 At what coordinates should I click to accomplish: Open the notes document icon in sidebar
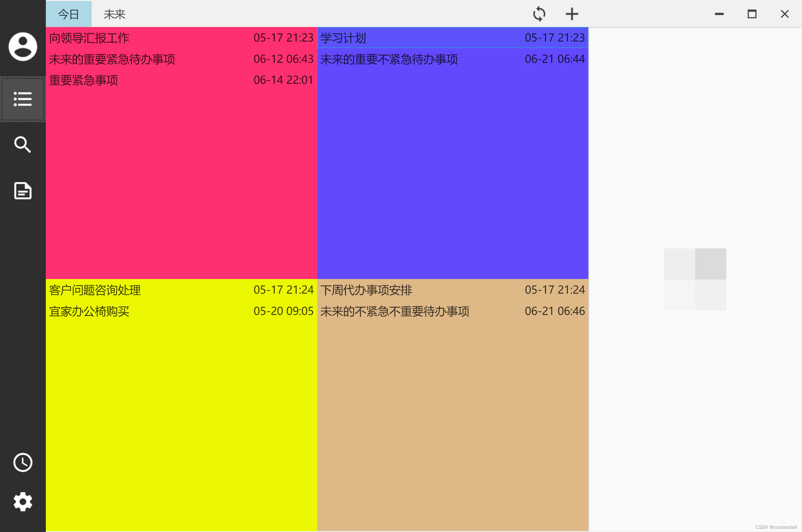(x=23, y=191)
